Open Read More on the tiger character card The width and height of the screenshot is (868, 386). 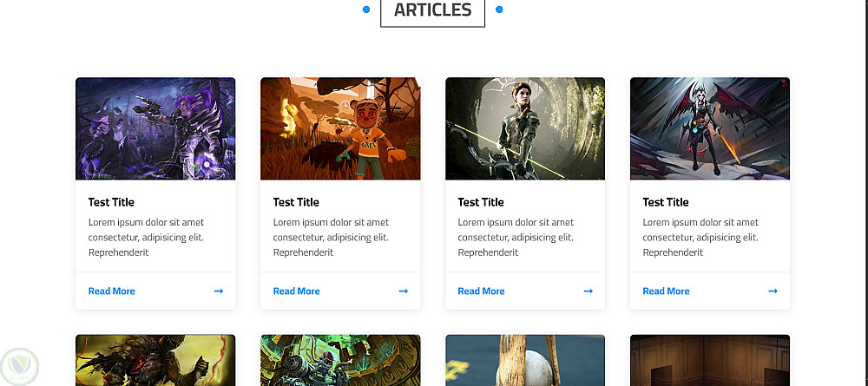pyautogui.click(x=296, y=291)
